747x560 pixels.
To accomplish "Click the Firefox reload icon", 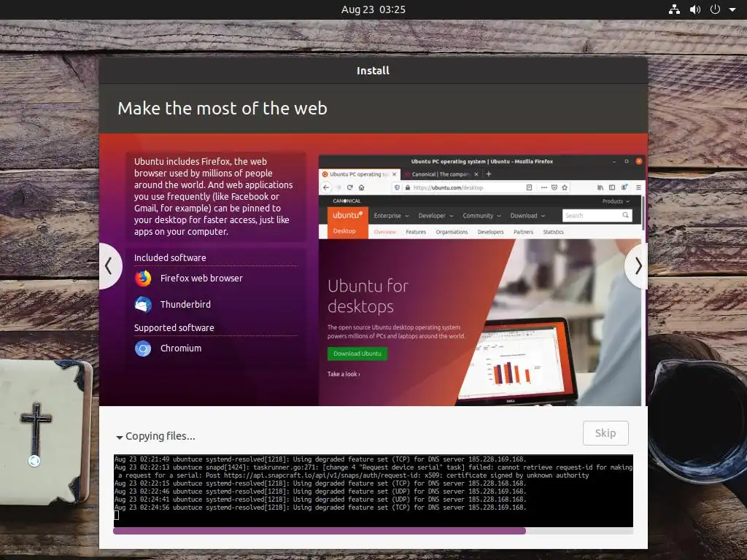I will pos(349,187).
